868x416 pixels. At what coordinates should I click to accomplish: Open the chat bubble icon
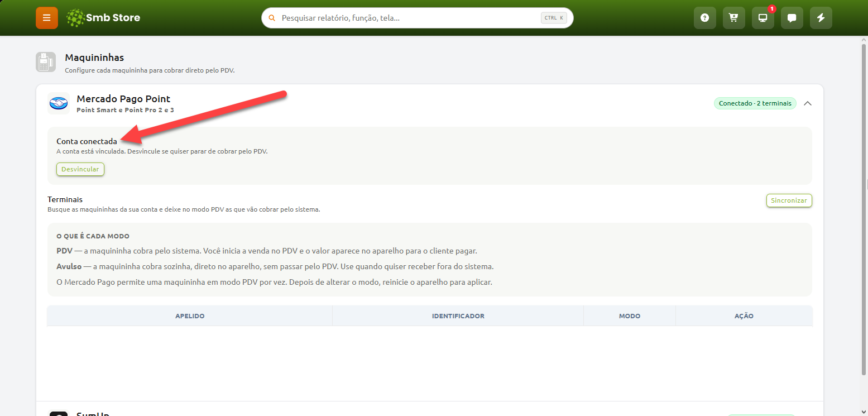[792, 18]
